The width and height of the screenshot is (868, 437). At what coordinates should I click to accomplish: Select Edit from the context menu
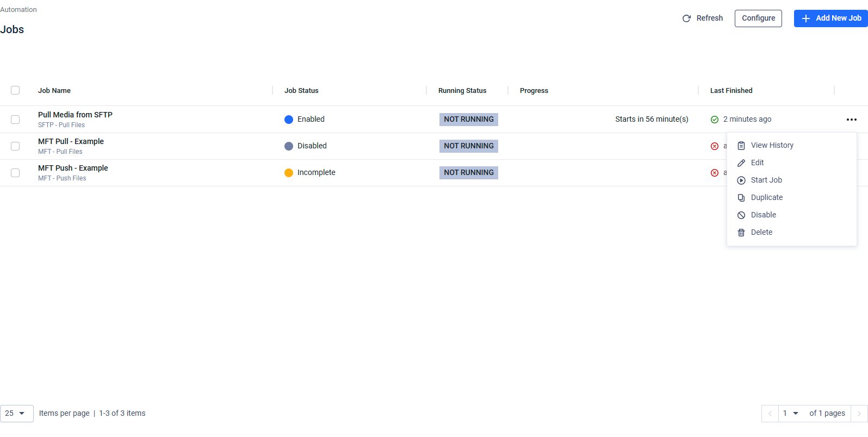791,163
